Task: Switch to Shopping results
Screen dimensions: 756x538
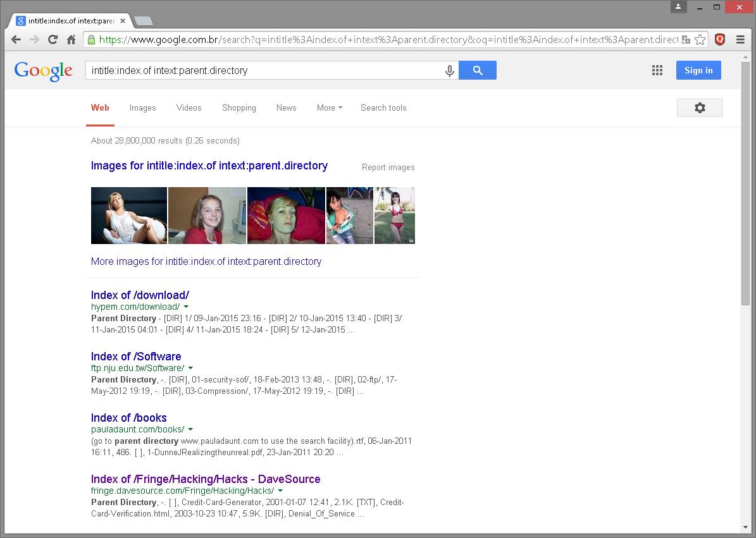Action: pyautogui.click(x=239, y=108)
